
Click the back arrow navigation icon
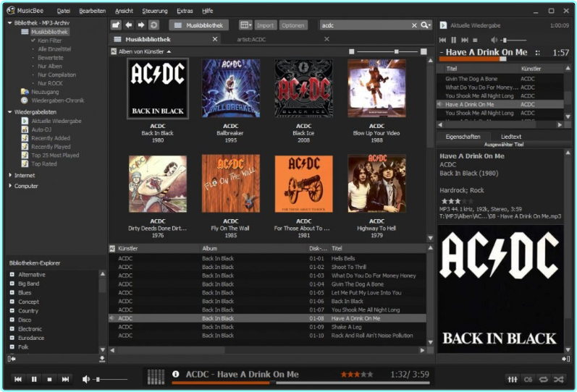pyautogui.click(x=129, y=25)
